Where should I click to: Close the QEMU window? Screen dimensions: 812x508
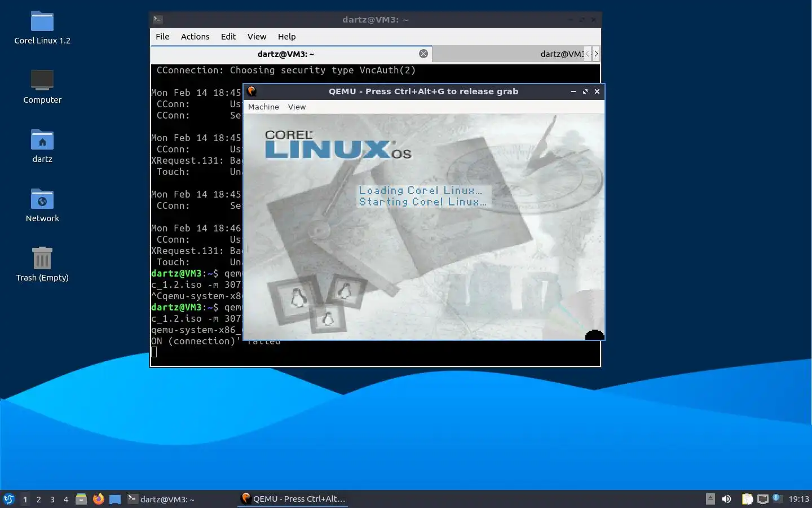click(597, 91)
